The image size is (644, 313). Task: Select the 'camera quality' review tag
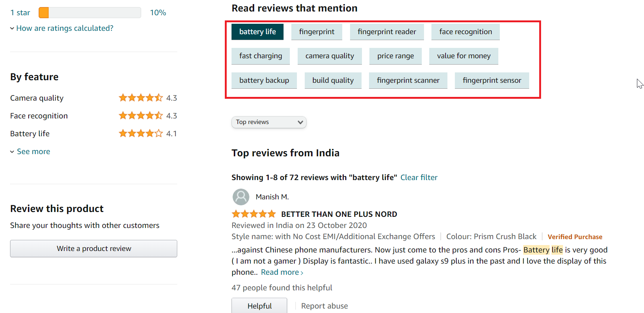coord(329,56)
